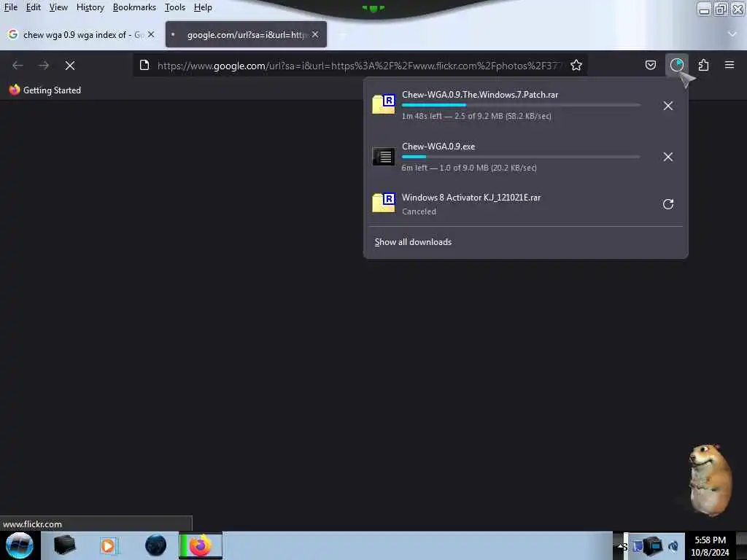Switch to the 'chew wga 0.9 wga index of' tab
Screen dimensions: 747x560
(81, 35)
